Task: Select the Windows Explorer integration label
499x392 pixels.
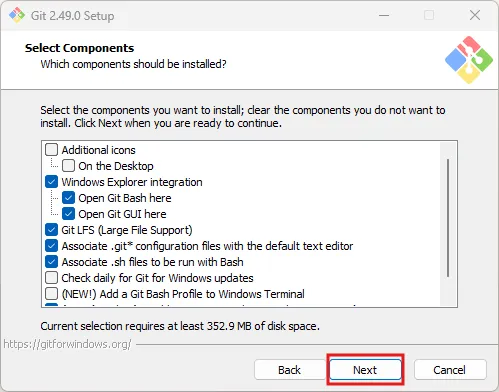Action: pos(132,182)
